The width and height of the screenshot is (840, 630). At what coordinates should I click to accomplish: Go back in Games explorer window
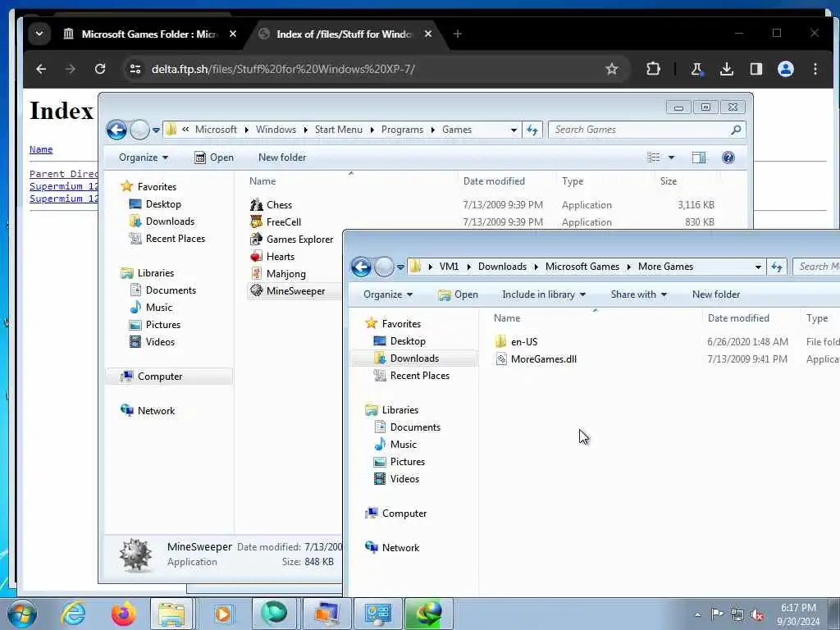pos(116,130)
